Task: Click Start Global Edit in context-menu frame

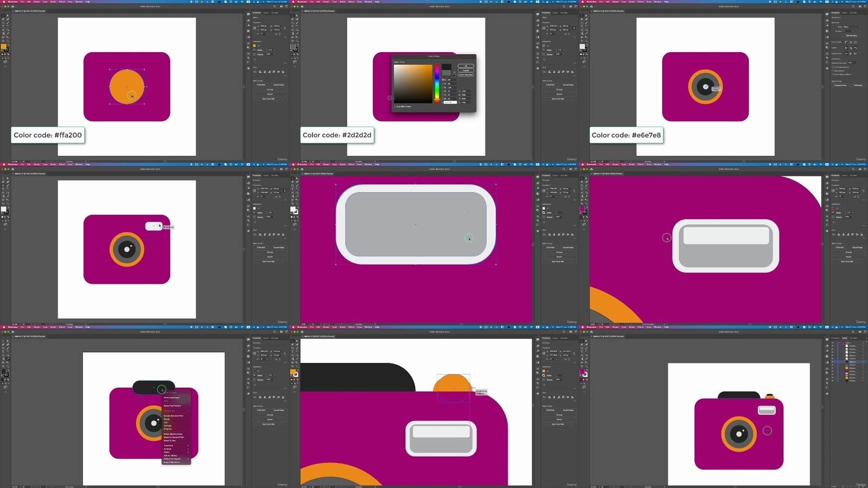Action: (270, 424)
